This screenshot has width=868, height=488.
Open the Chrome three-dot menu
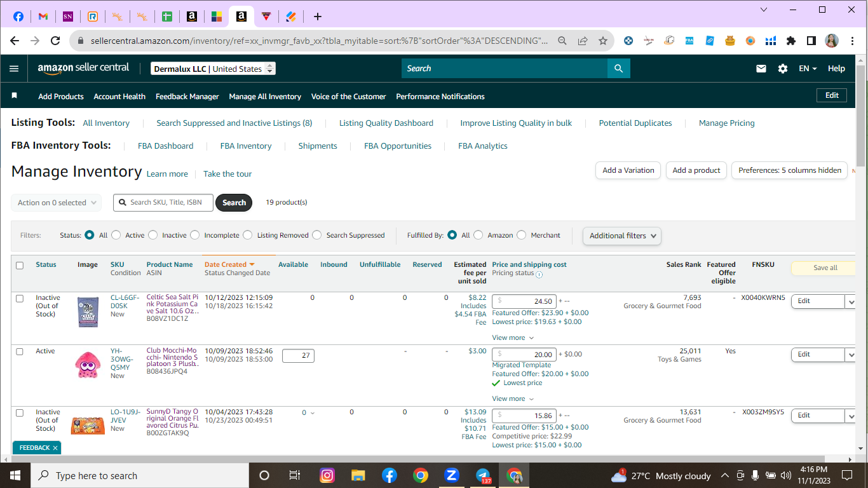click(852, 41)
